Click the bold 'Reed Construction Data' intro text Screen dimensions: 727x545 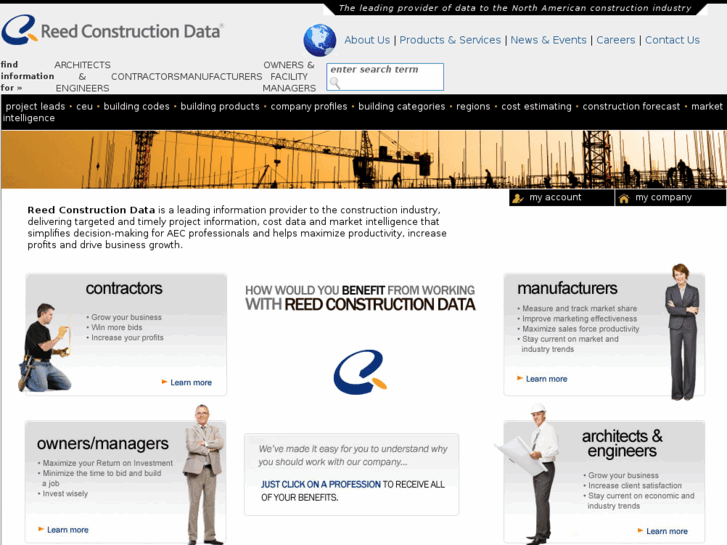[91, 210]
